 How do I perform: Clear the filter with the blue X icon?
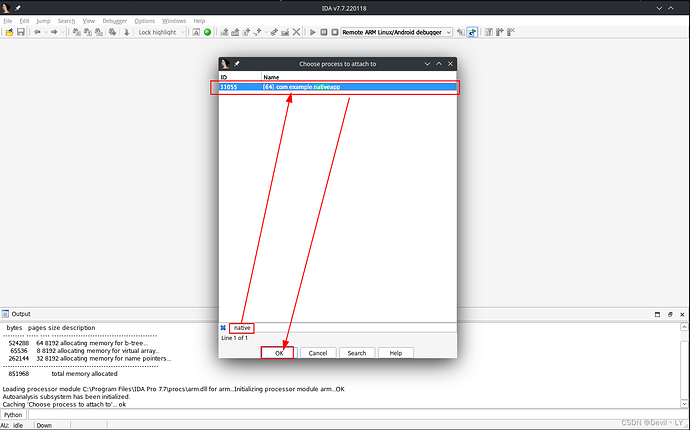coord(223,328)
